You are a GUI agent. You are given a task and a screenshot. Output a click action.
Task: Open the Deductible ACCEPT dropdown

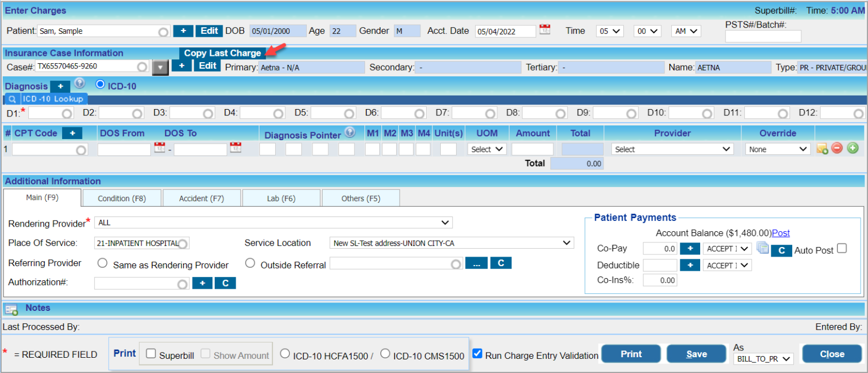point(727,266)
